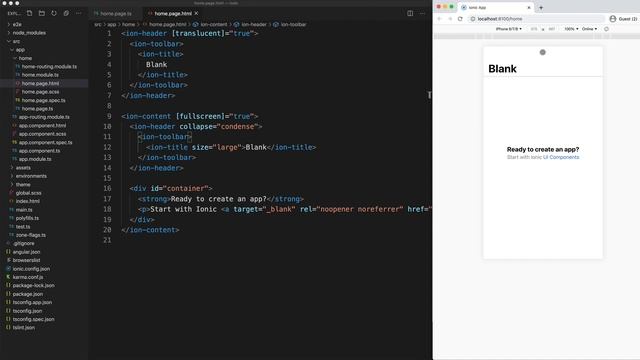This screenshot has width=640, height=360.
Task: Click the New Folder icon in Explorer header
Action: [42, 13]
